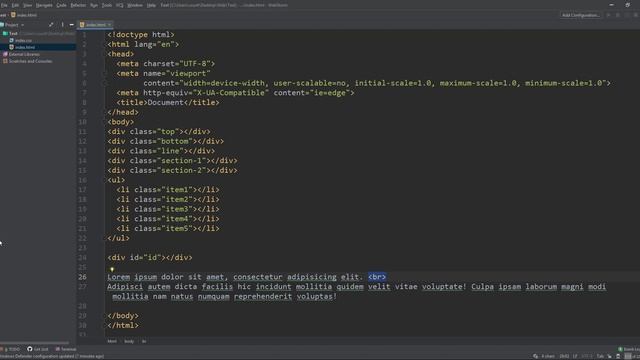Click the 'html' breadcrumb below the editor
Viewport: 640px width, 360px height.
point(112,341)
